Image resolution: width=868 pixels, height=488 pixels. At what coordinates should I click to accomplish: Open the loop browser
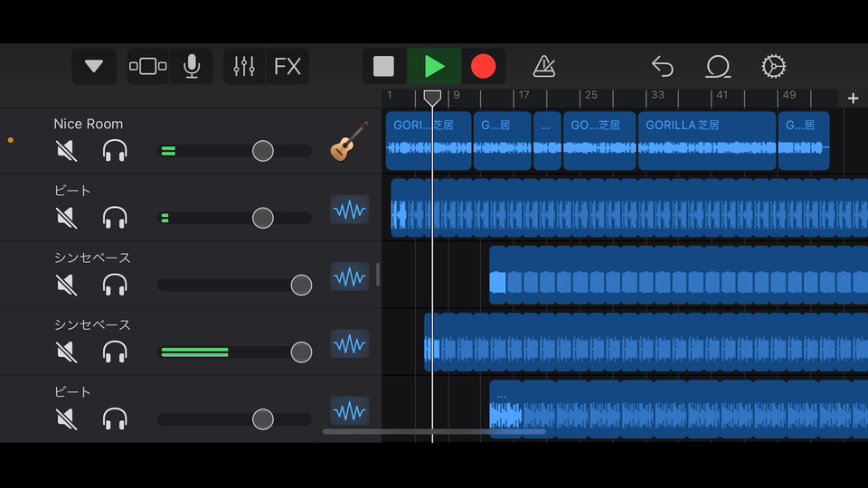tap(718, 67)
